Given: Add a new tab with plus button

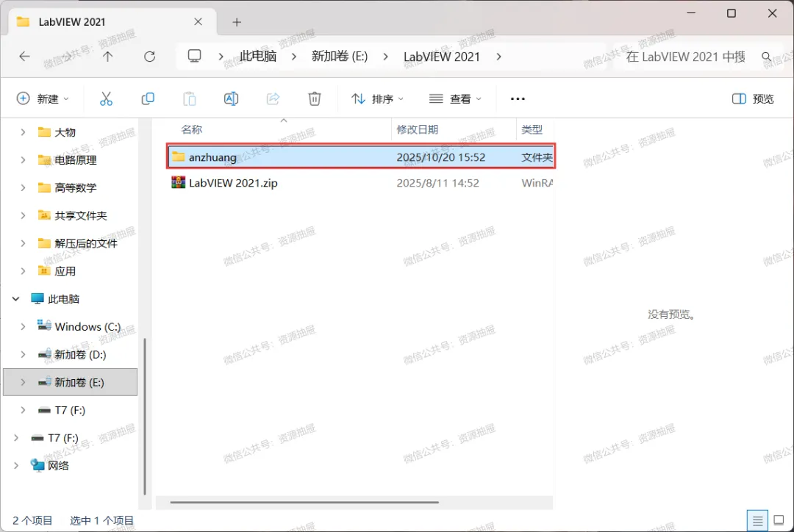Looking at the screenshot, I should tap(237, 22).
